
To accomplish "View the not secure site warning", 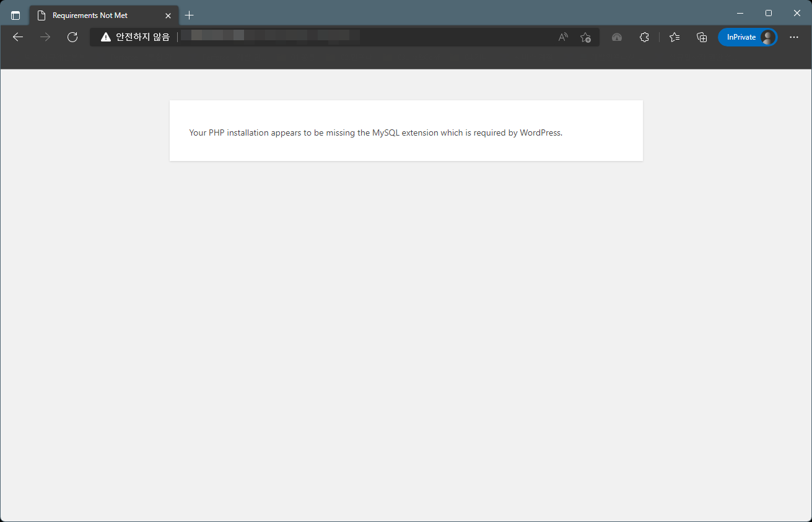I will pos(135,37).
